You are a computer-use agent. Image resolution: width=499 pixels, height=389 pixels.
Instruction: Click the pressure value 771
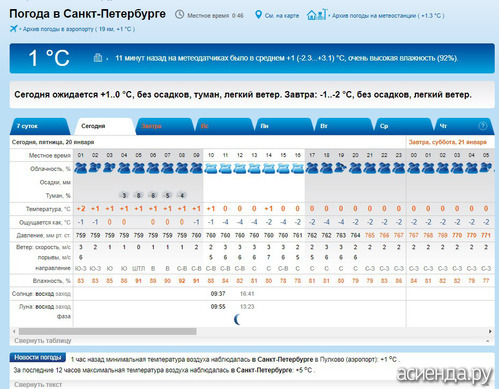486,235
